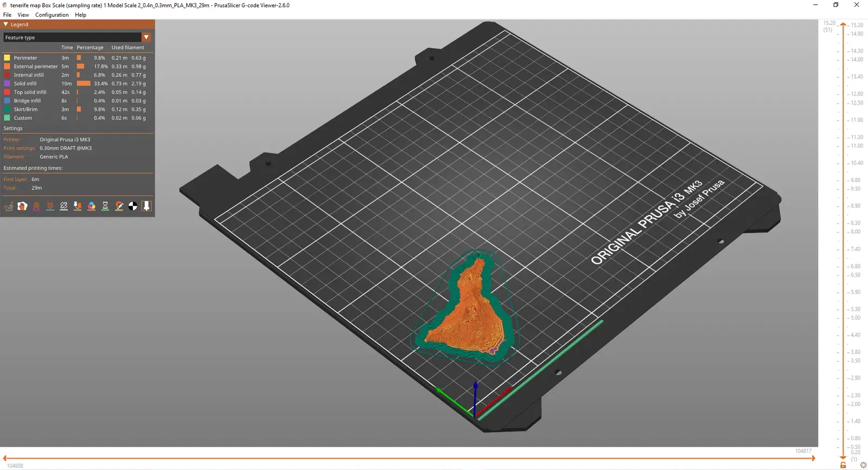
Task: Click filament value 'Generic PLA'
Action: [x=54, y=157]
